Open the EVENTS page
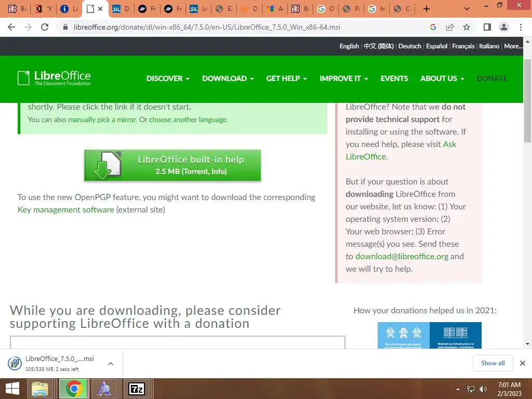This screenshot has width=532, height=399. click(x=394, y=78)
